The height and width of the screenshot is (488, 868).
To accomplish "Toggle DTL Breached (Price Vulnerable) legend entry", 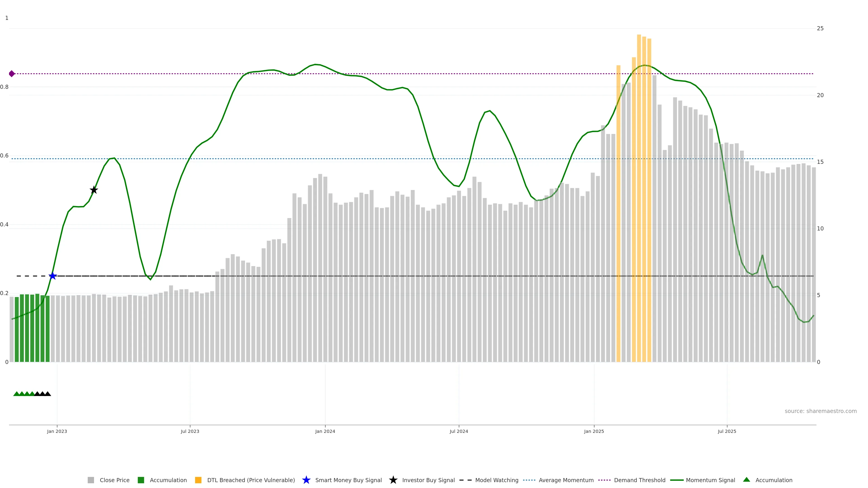I will (251, 480).
